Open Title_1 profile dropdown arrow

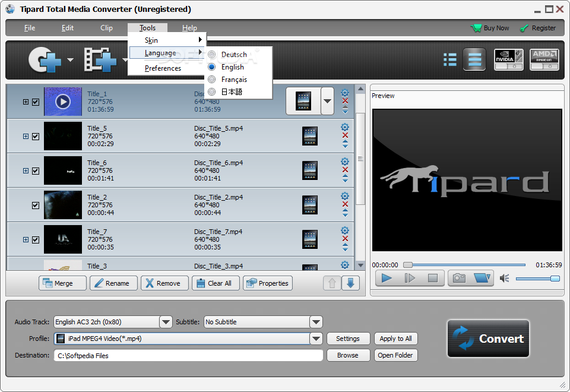[328, 101]
